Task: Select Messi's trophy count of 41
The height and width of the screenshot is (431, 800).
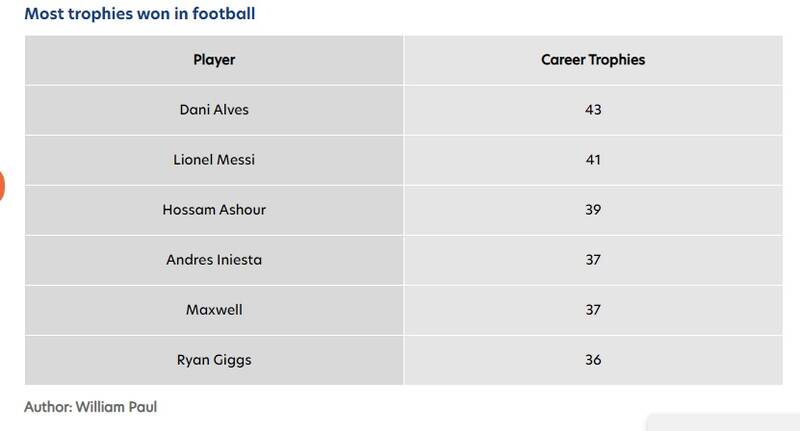Action: (x=593, y=160)
